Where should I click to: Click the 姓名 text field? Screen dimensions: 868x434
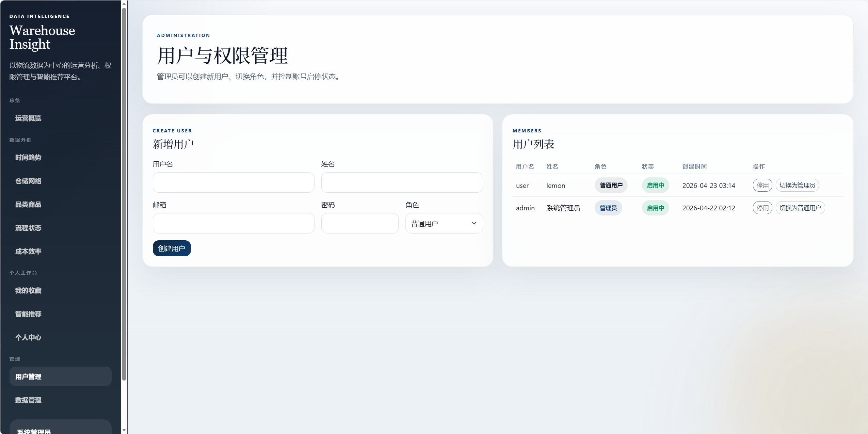coord(402,182)
